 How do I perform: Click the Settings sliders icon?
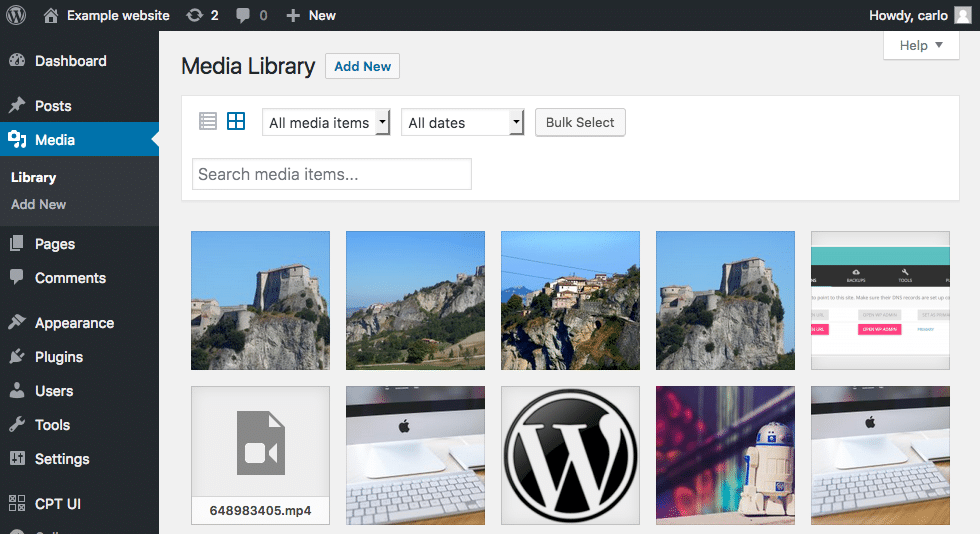point(18,458)
